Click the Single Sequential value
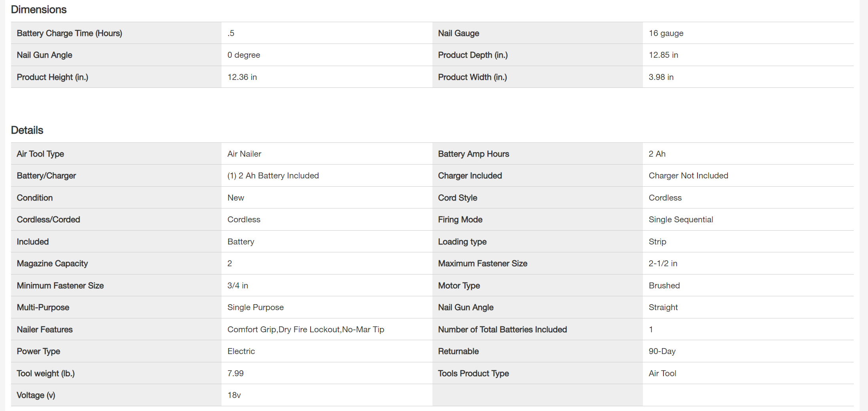Viewport: 868px width, 411px height. [681, 220]
